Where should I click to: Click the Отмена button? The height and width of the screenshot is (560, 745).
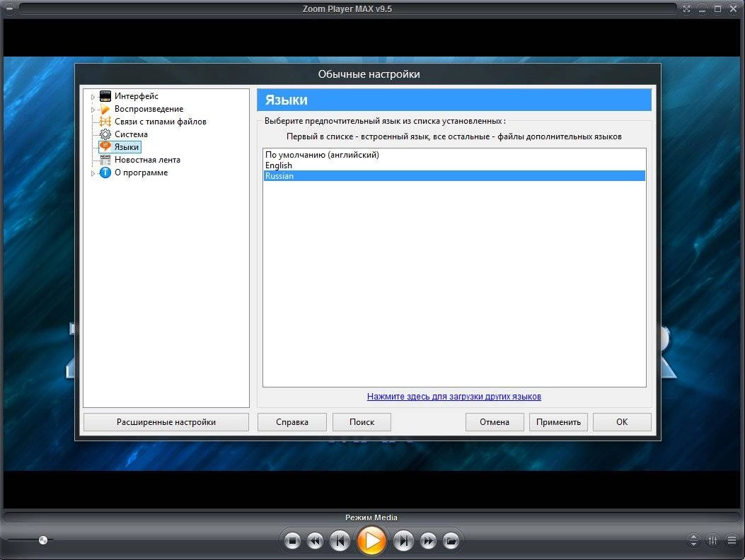click(495, 422)
